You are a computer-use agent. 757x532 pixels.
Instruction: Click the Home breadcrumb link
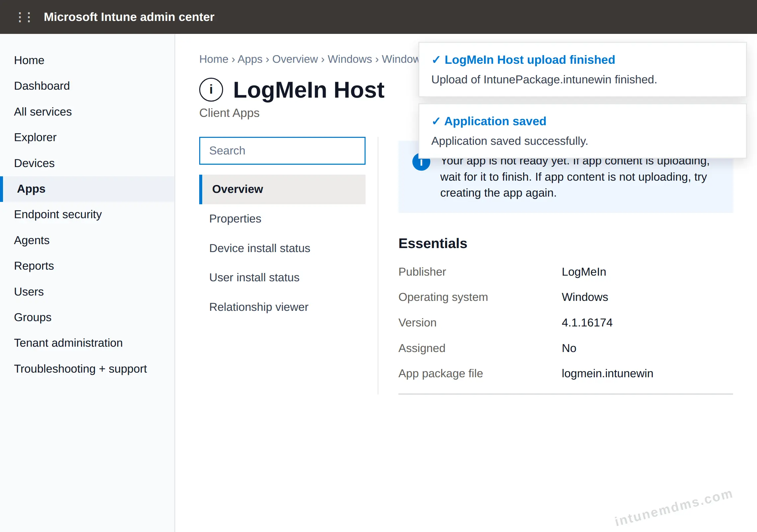tap(213, 59)
